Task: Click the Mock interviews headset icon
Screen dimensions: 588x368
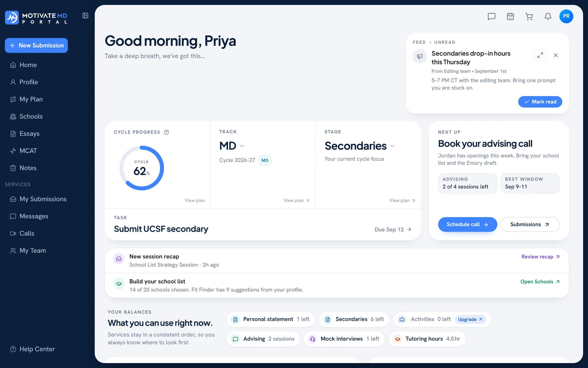Action: click(x=312, y=339)
